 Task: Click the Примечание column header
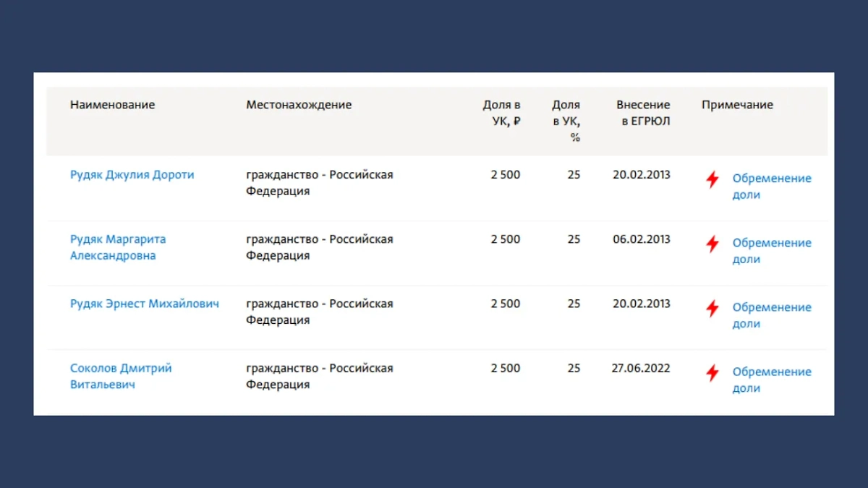click(x=737, y=105)
